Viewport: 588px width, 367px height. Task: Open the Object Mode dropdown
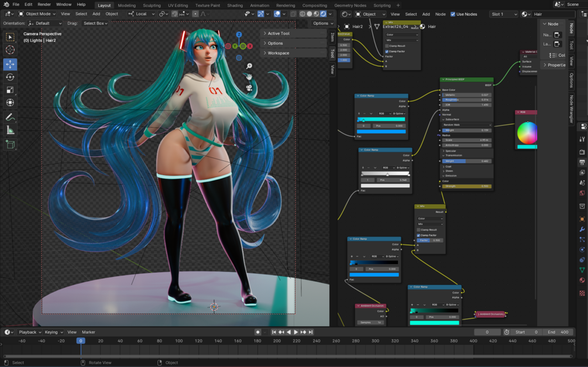[x=37, y=14]
